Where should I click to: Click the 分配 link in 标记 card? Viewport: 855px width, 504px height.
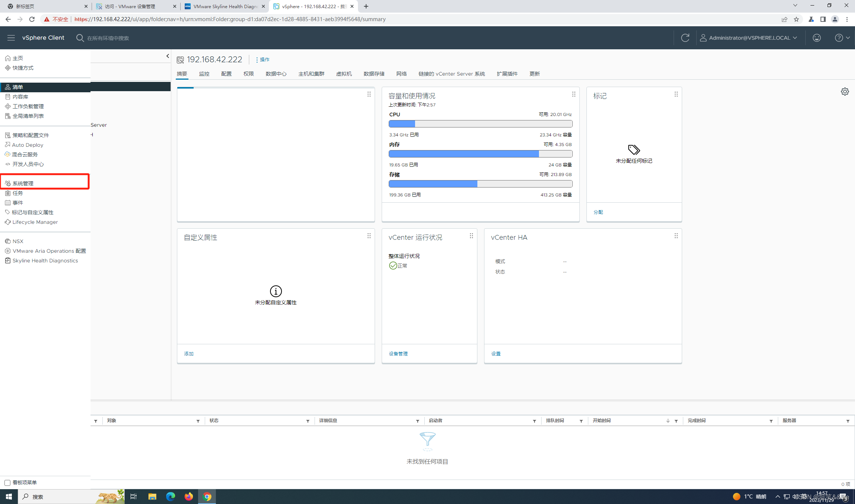coord(598,212)
